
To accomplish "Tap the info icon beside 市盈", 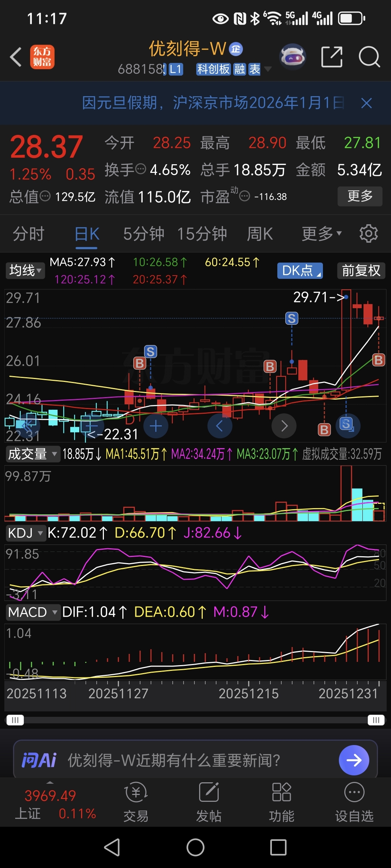I will (x=245, y=196).
